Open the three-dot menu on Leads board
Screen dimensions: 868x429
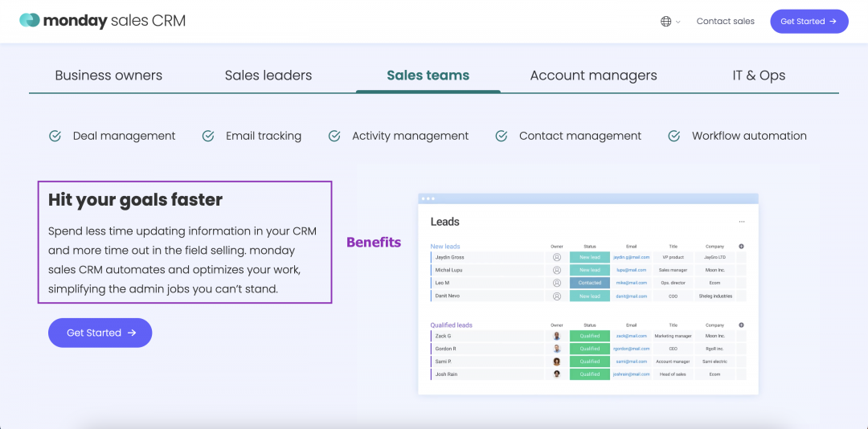point(742,222)
